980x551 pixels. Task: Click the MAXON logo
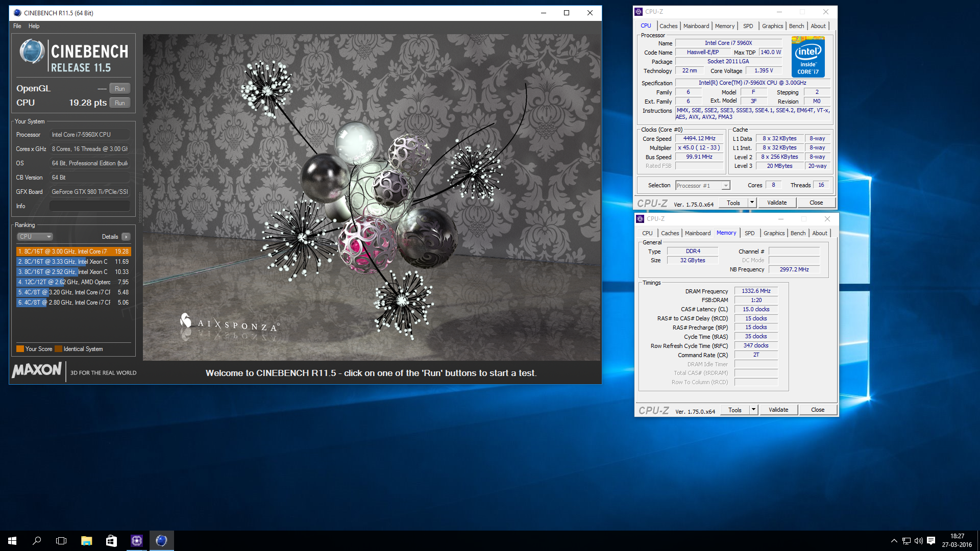pos(37,370)
